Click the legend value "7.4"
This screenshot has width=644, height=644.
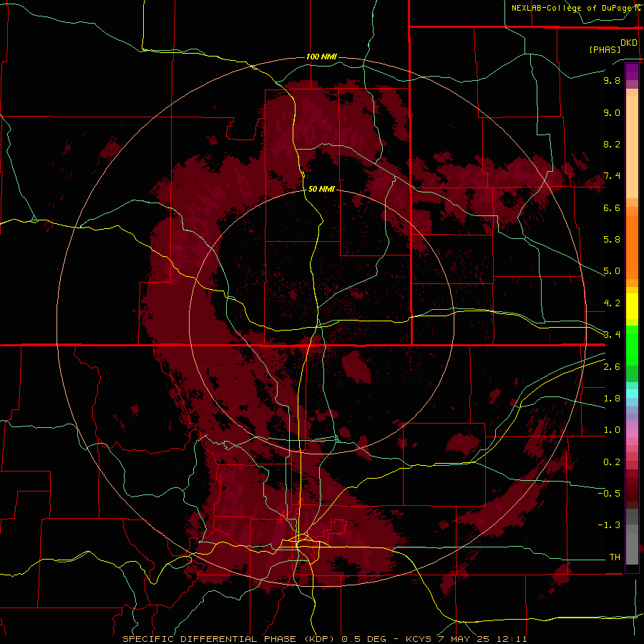coord(612,176)
